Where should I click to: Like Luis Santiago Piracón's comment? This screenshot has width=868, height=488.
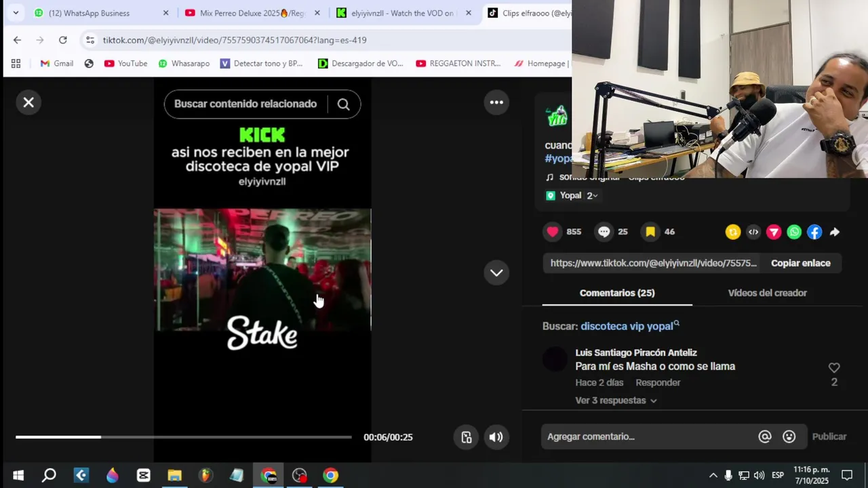coord(834,367)
